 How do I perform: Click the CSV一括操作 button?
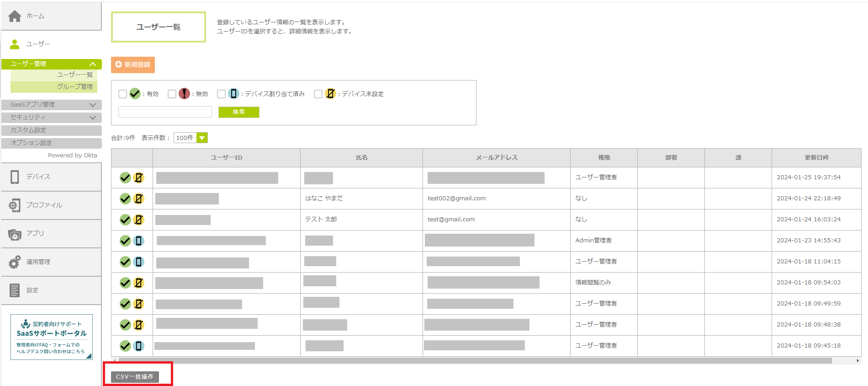click(x=135, y=377)
